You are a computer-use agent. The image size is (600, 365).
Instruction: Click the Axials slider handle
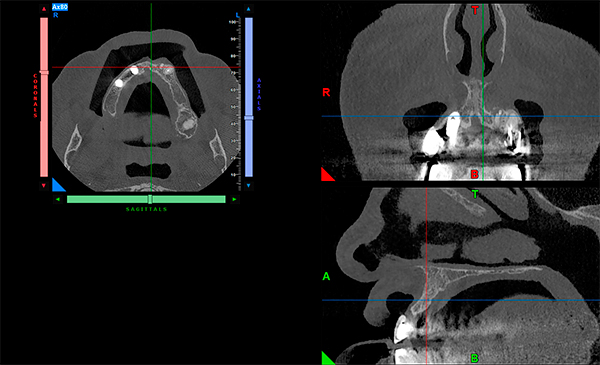point(249,118)
